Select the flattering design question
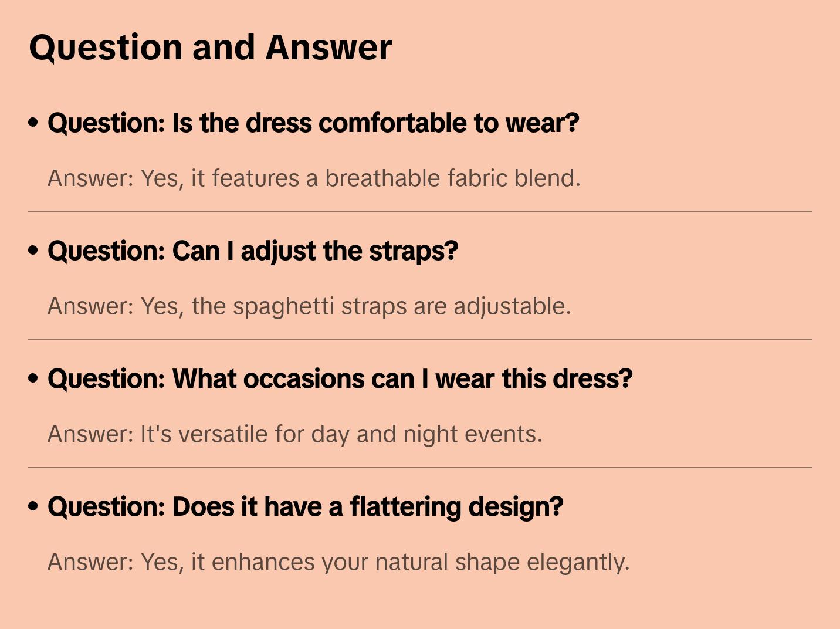This screenshot has height=629, width=840. tap(305, 507)
